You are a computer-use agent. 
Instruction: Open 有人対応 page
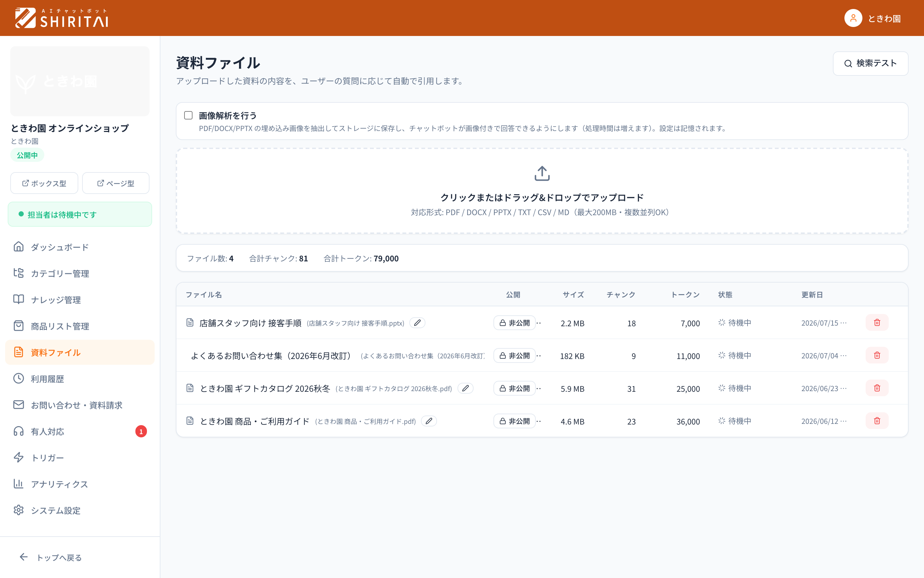point(80,432)
